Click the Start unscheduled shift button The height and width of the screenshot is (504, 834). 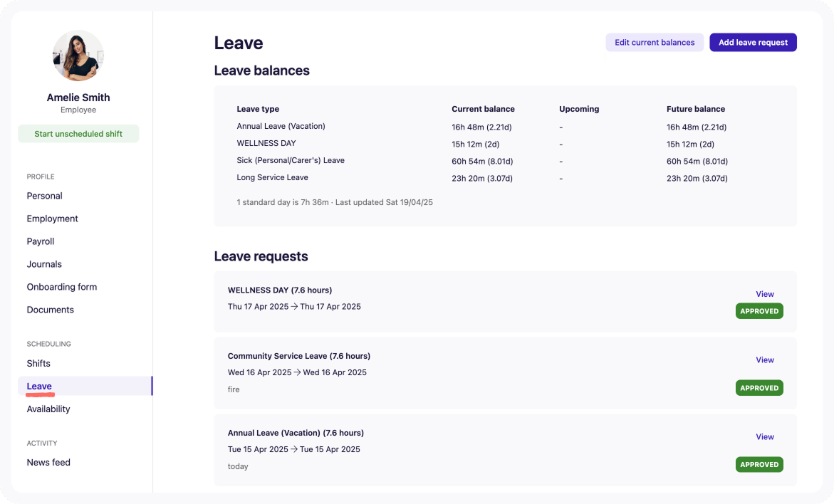pyautogui.click(x=78, y=133)
